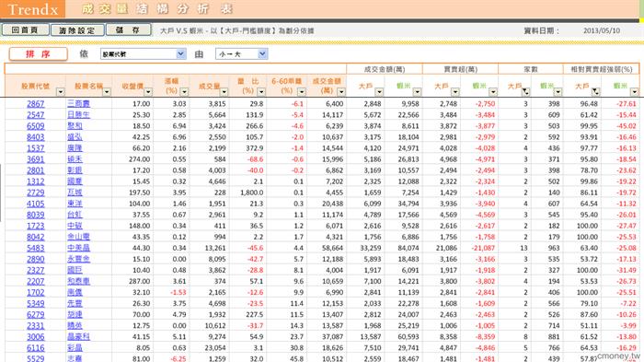This screenshot has width=644, height=362.
Task: Open stock name link 日勝生
Action: point(78,115)
